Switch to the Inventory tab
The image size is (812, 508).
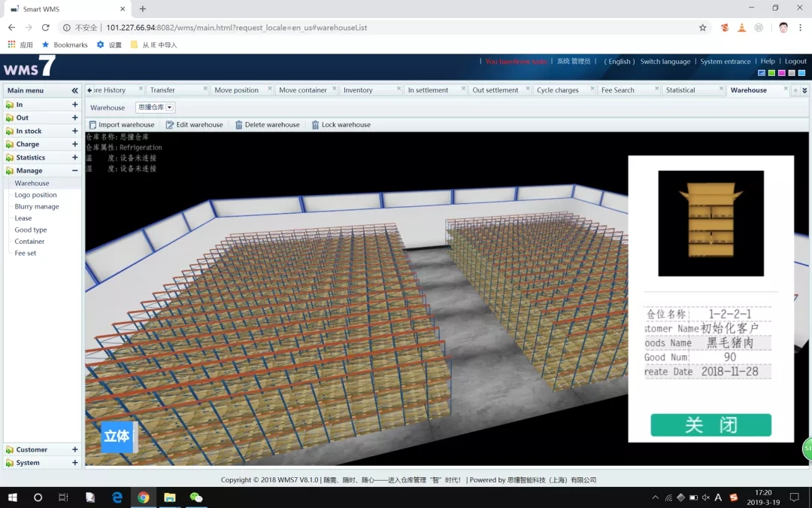[358, 90]
